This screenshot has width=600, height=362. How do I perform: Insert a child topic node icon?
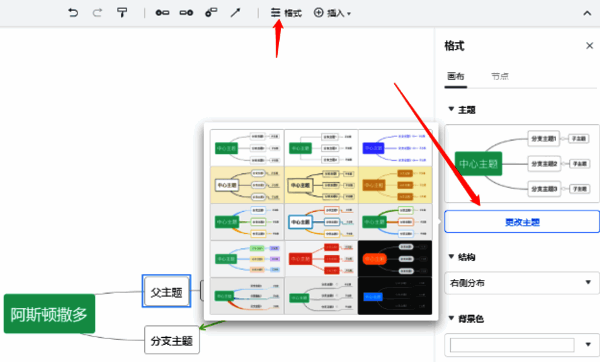(x=186, y=13)
